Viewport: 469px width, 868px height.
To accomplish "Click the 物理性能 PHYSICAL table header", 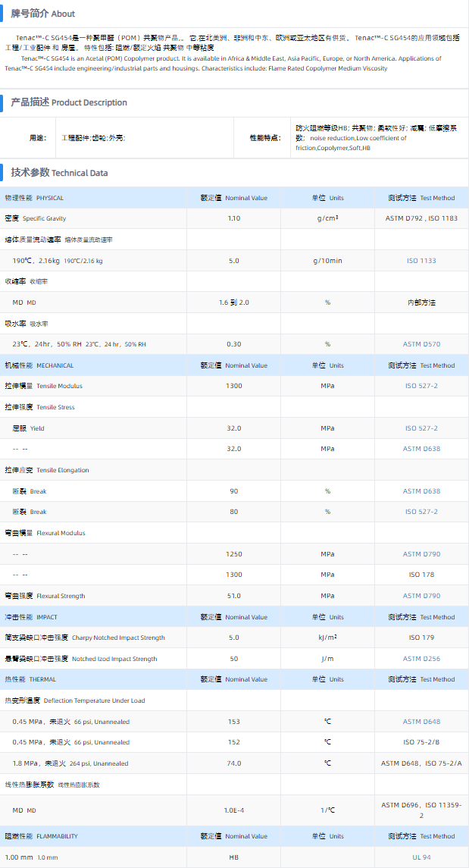I will (x=34, y=198).
